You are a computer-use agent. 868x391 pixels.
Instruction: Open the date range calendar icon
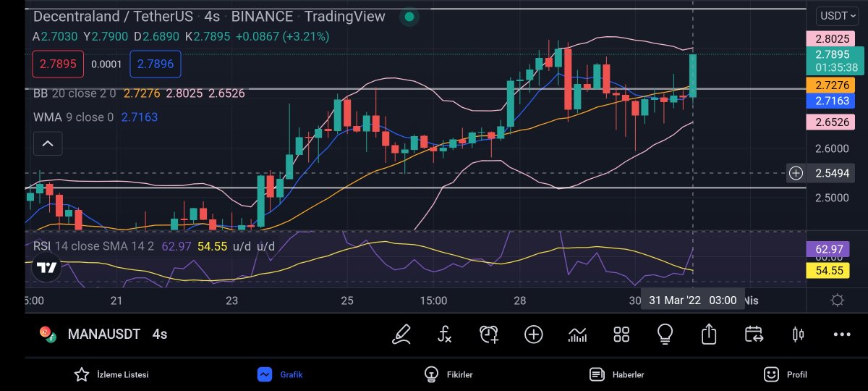(x=754, y=334)
